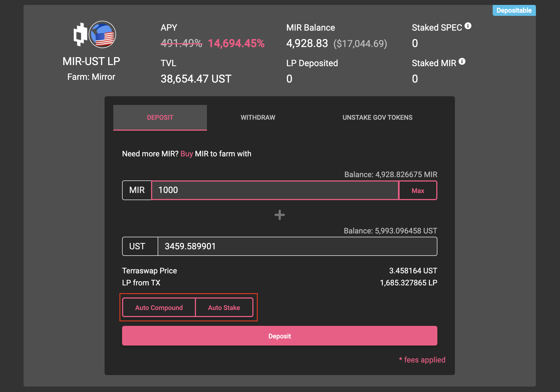Select the UST flag token icon
This screenshot has width=560, height=392.
tap(102, 34)
